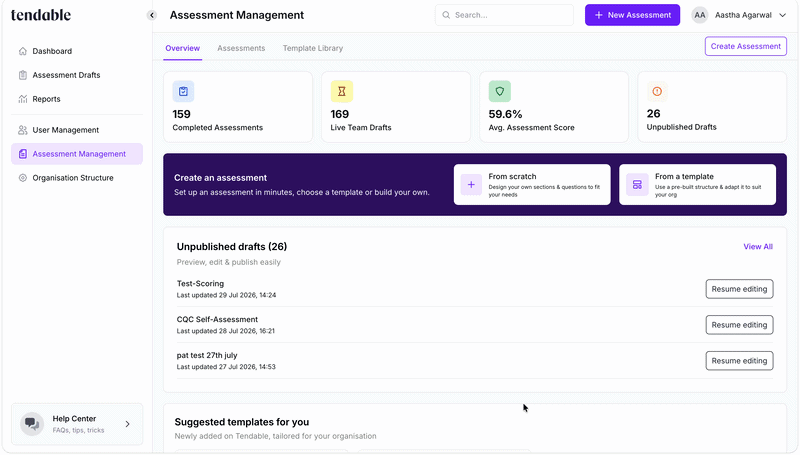Click the tendable logo
Image resolution: width=800 pixels, height=455 pixels.
(41, 15)
